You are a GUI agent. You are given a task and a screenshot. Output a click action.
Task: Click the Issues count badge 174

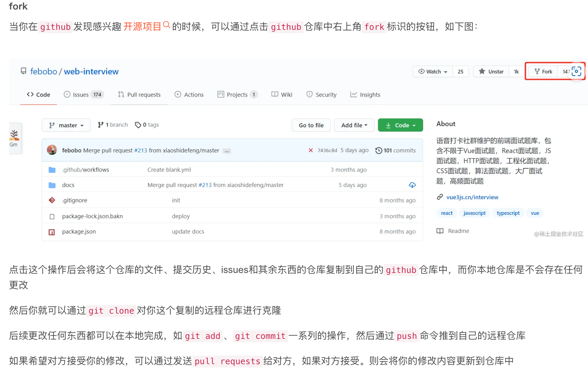tap(97, 94)
